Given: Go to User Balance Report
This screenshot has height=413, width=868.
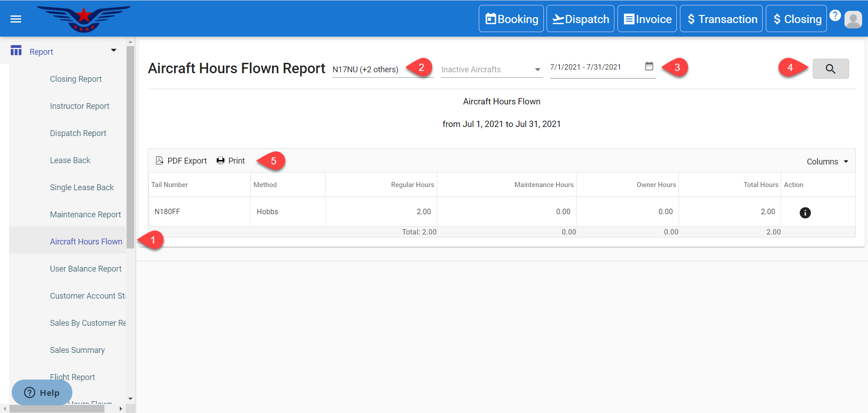Looking at the screenshot, I should (85, 269).
